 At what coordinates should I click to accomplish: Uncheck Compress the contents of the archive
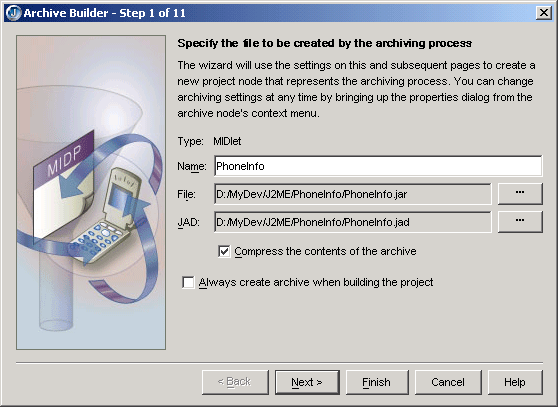pyautogui.click(x=224, y=251)
